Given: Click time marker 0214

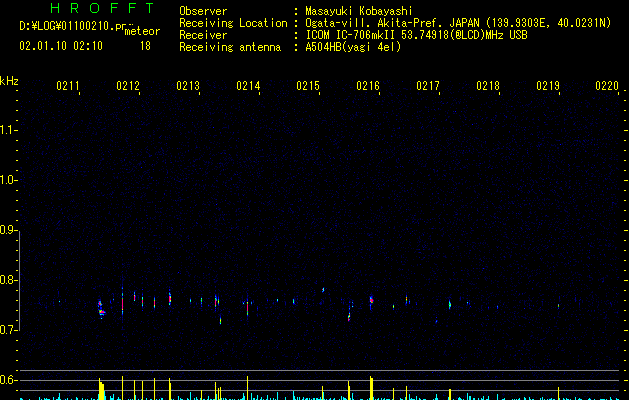Looking at the screenshot, I should 248,86.
